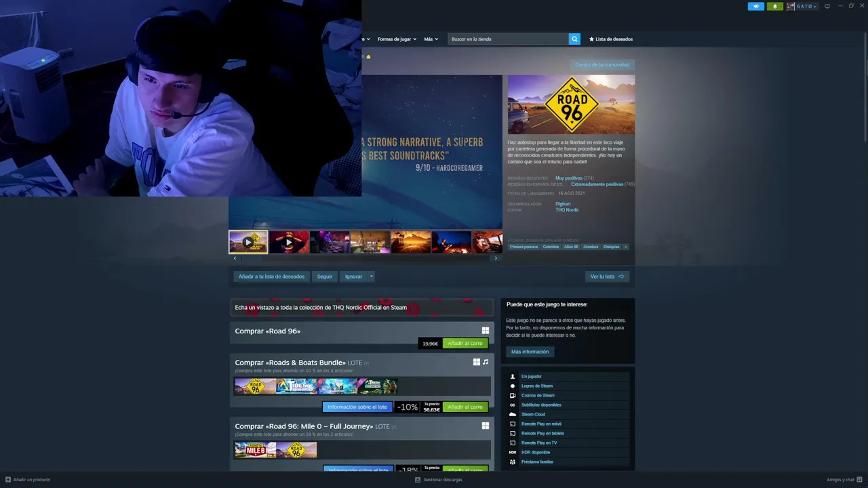Select the 'Años 90' tag
Screen dimensions: 868x488
tap(571, 247)
